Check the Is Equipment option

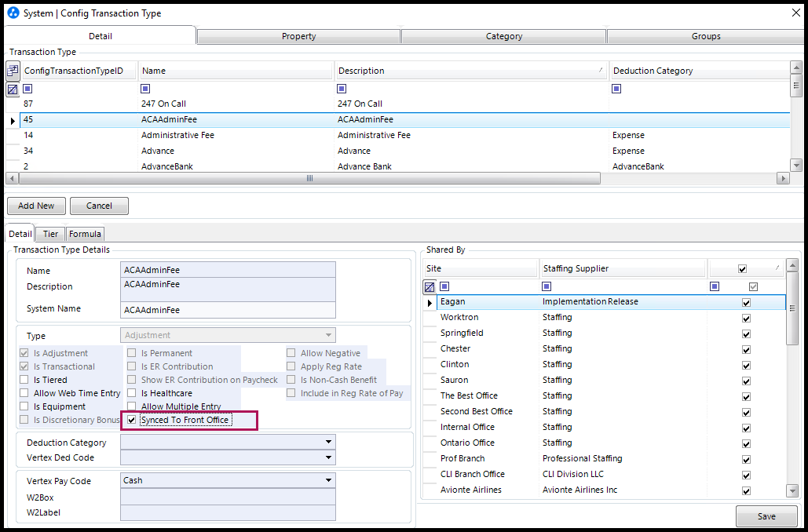24,407
